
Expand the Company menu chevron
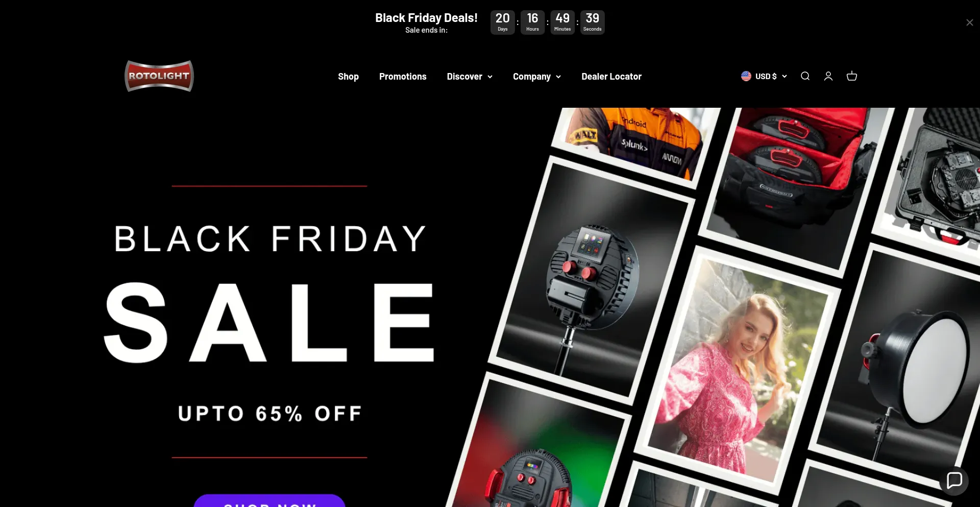(x=558, y=77)
